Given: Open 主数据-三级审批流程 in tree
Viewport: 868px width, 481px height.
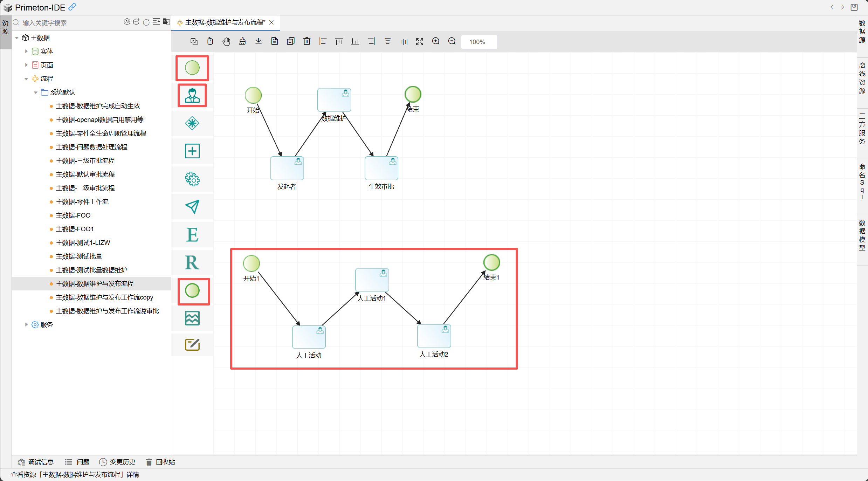Looking at the screenshot, I should (x=85, y=161).
